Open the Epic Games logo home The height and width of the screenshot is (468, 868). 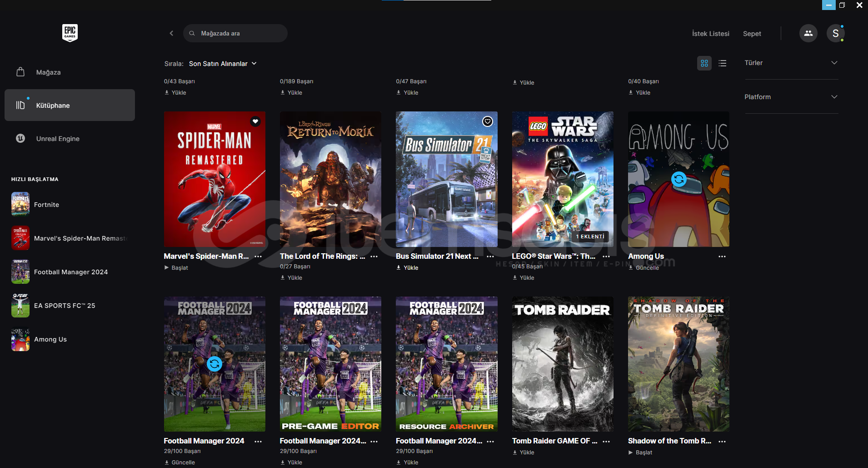point(70,33)
